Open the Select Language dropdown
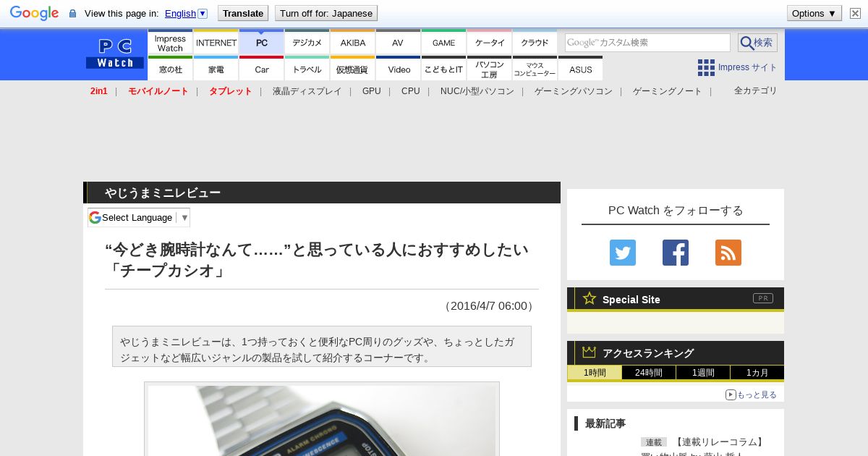Viewport: 868px width, 456px height. tap(139, 217)
